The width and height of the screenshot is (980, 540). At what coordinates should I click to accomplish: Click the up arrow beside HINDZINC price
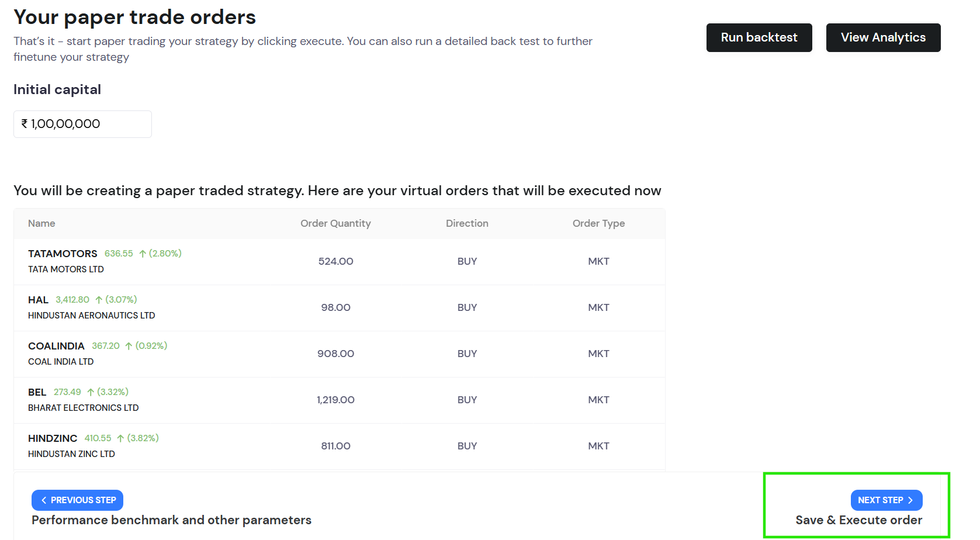coord(120,438)
